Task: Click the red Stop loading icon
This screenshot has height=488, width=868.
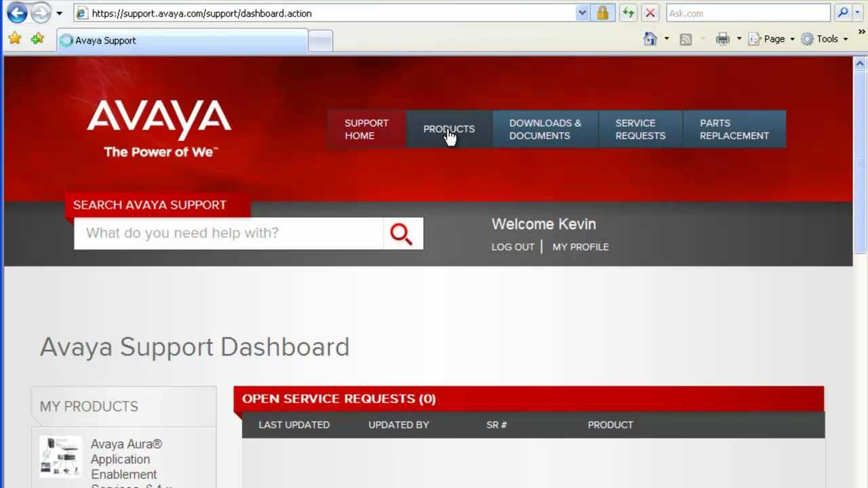Action: point(650,13)
